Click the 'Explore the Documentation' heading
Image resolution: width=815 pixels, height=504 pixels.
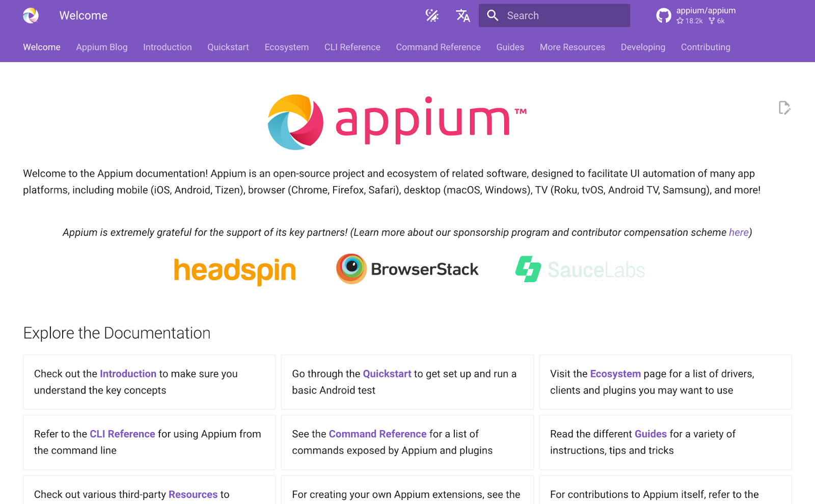117,333
